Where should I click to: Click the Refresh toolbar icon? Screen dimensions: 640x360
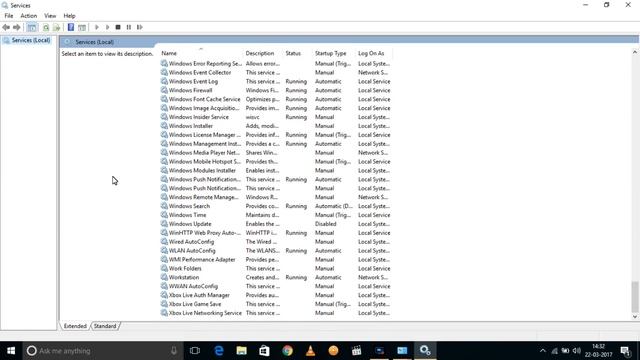(x=46, y=27)
